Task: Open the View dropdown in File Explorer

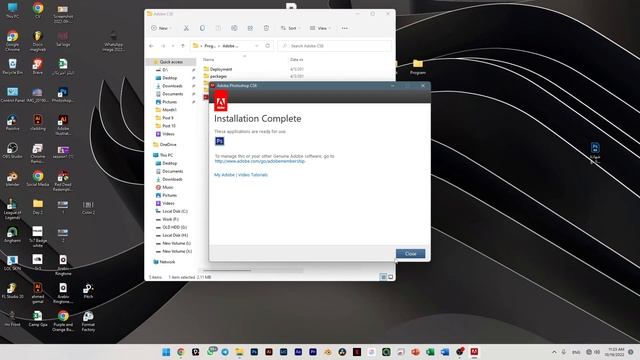Action: point(320,28)
